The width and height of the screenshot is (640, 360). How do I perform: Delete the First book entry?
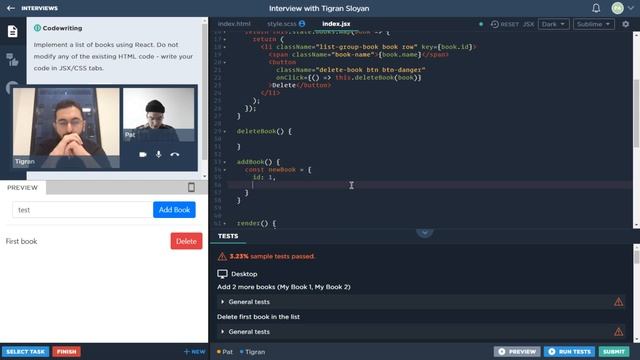click(186, 241)
